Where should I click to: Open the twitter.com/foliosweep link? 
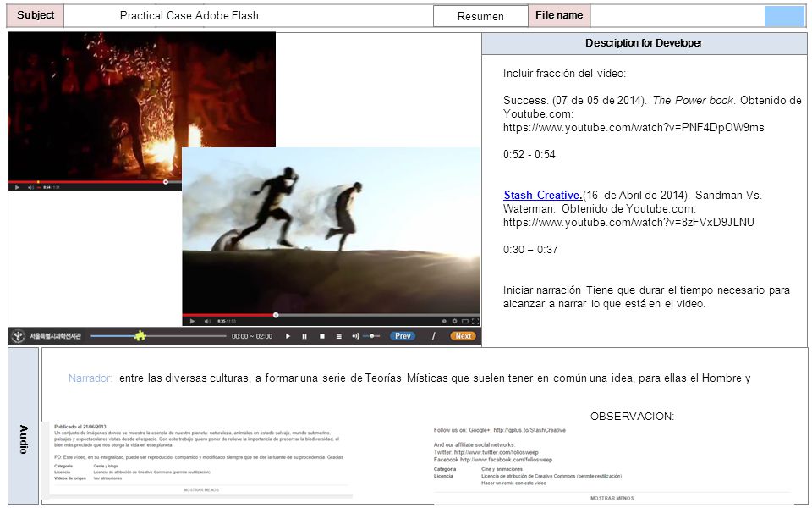pos(497,452)
